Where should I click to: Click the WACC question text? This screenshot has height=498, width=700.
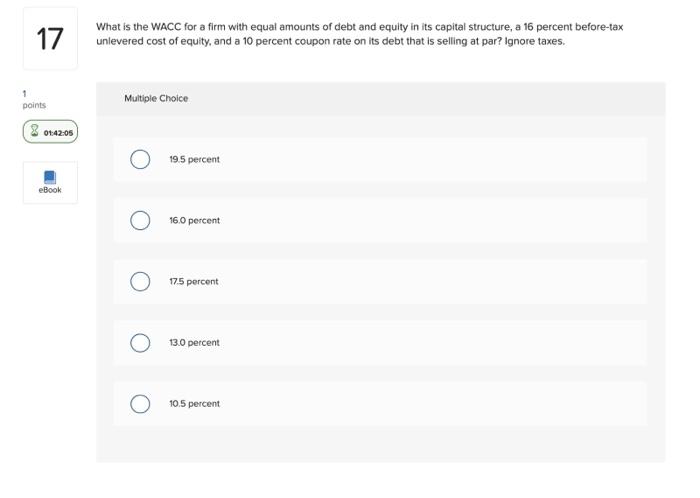(360, 34)
